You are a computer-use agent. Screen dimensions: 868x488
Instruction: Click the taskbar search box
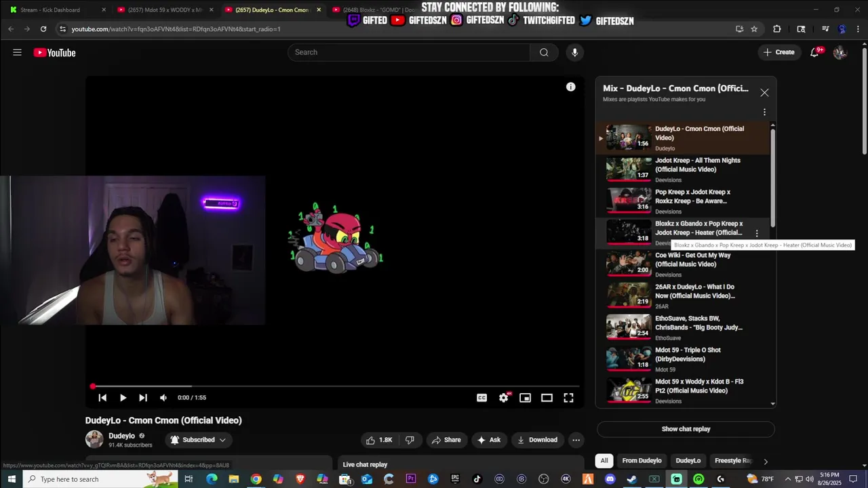pos(100,479)
